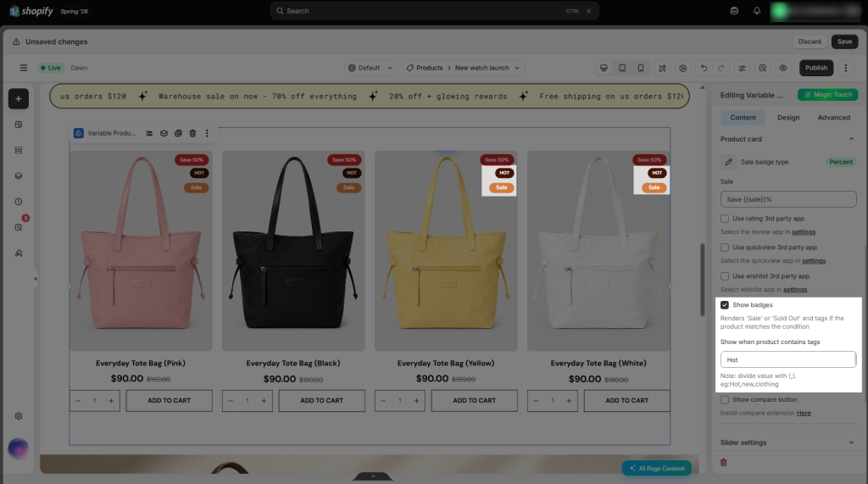The height and width of the screenshot is (484, 868).
Task: Open the 3D box apps icon
Action: pos(19,175)
